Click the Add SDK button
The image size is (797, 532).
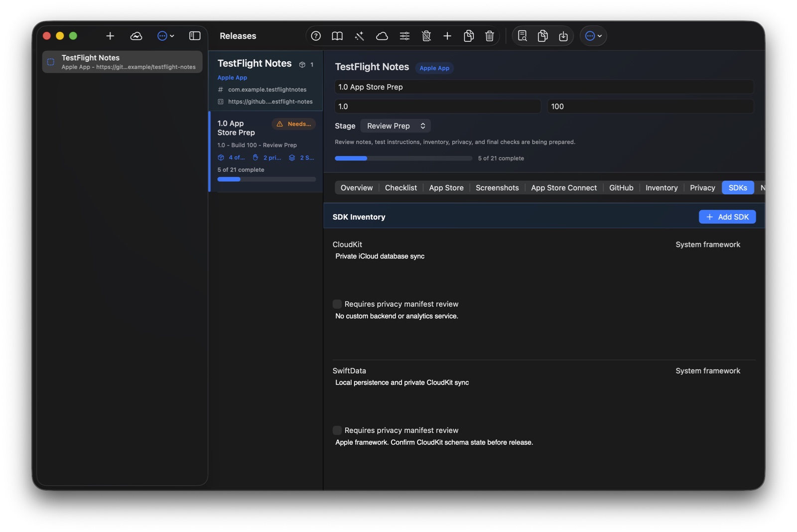click(x=727, y=217)
